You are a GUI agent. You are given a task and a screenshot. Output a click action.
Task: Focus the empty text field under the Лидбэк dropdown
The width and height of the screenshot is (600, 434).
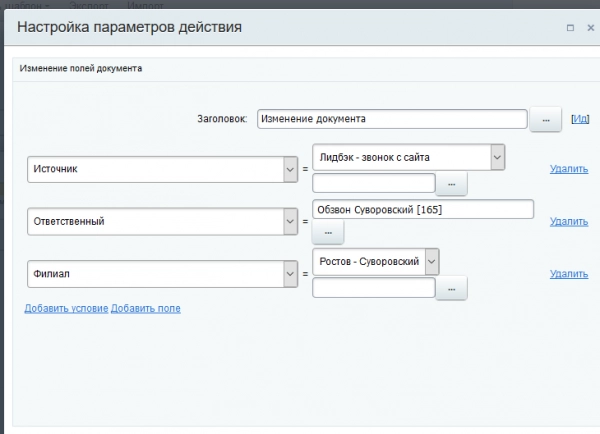click(374, 184)
